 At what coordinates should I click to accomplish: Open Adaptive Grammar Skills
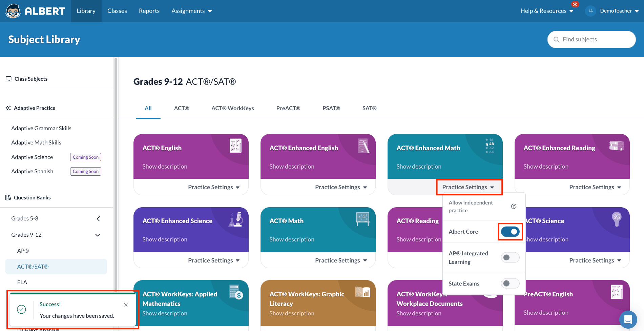41,129
